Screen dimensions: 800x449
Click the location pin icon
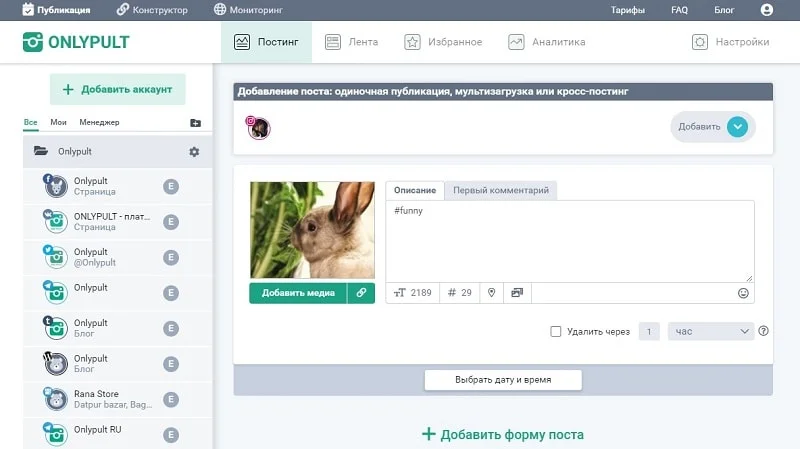490,293
